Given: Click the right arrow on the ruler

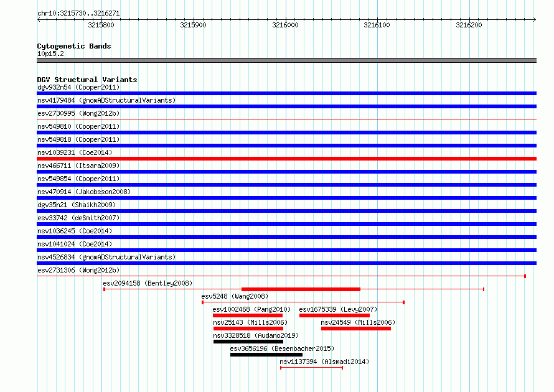Looking at the screenshot, I should 535,19.
